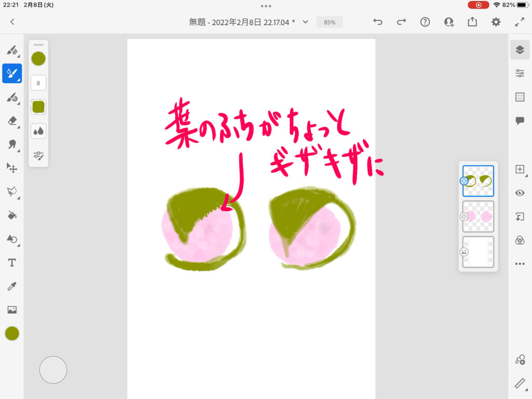Go back to the home screen
This screenshot has width=532, height=399.
[12, 22]
